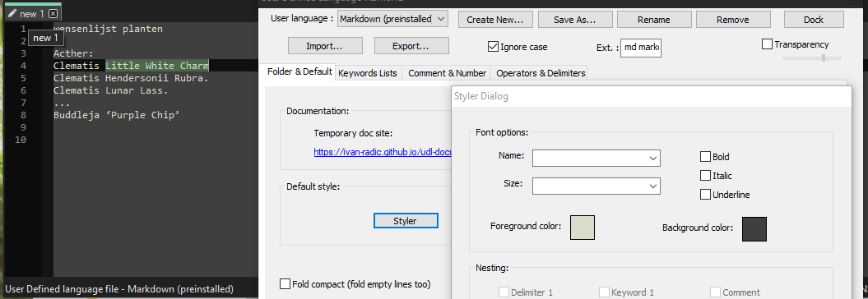Check the Comment nesting checkbox
Viewport: 868px width, 299px height.
pos(715,292)
